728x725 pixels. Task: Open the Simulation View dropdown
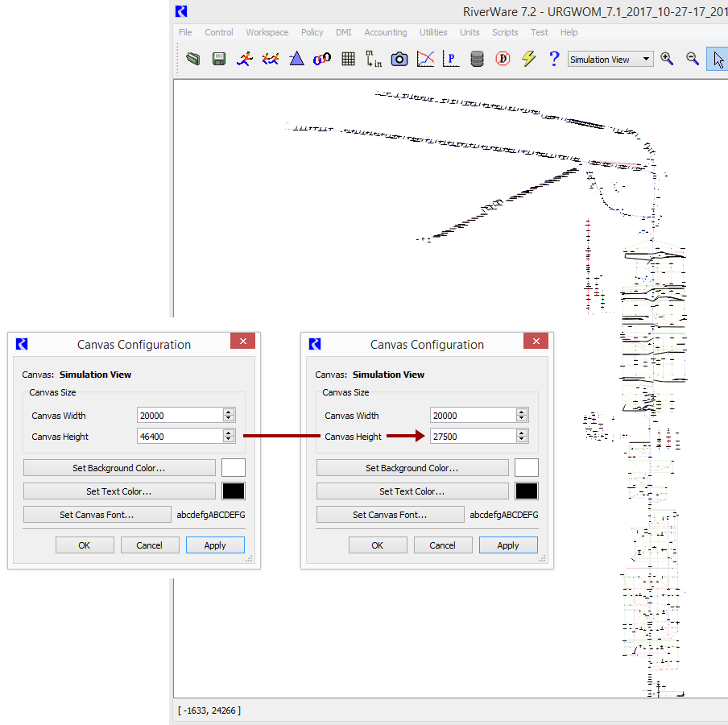(610, 60)
